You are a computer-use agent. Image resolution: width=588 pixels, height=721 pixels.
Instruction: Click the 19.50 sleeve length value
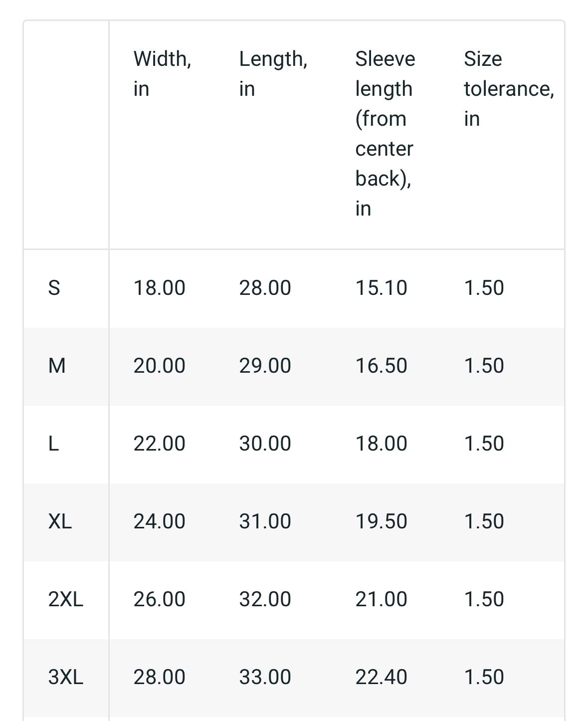point(381,521)
